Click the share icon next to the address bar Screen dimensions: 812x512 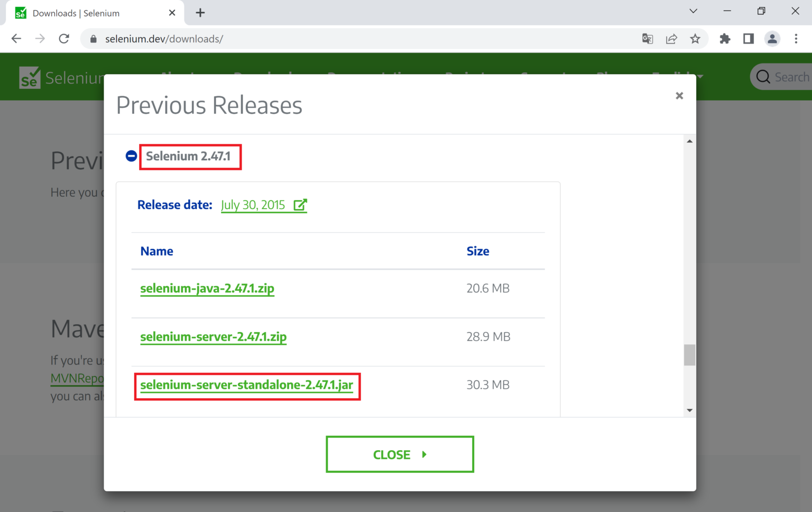(x=671, y=39)
